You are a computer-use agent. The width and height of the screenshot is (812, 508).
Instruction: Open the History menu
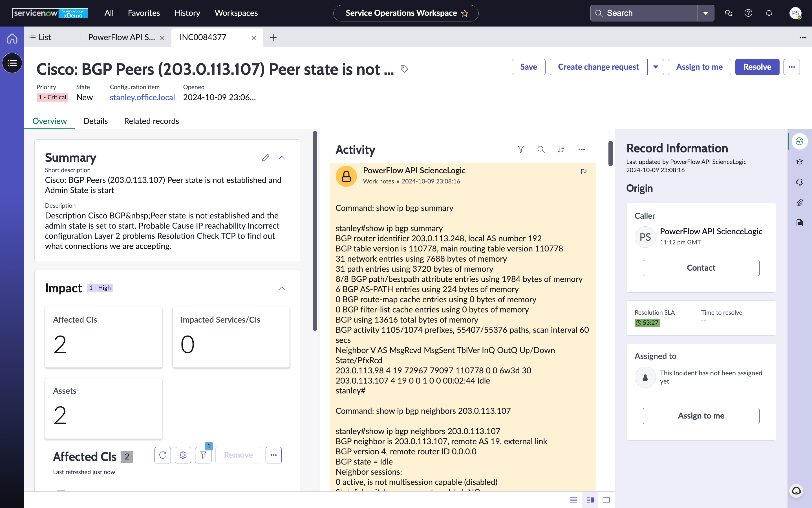[187, 13]
